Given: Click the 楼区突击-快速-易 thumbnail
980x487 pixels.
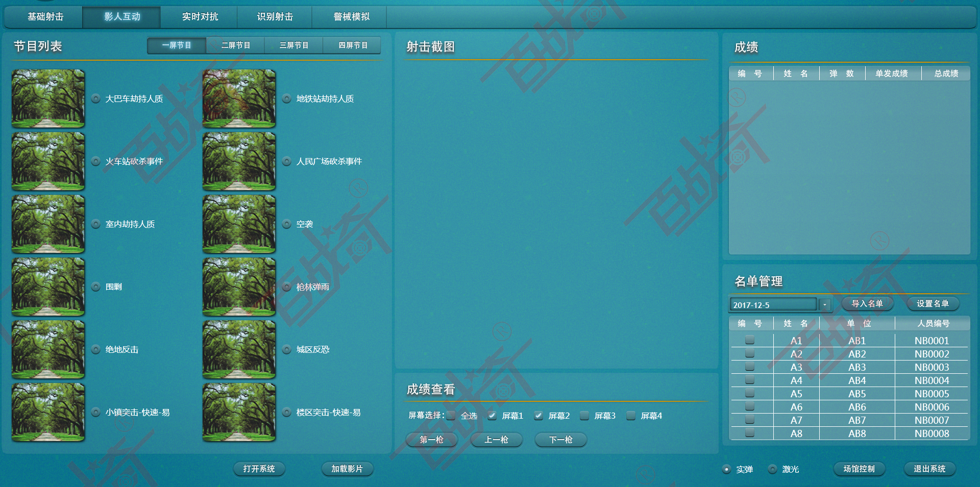Looking at the screenshot, I should [239, 412].
